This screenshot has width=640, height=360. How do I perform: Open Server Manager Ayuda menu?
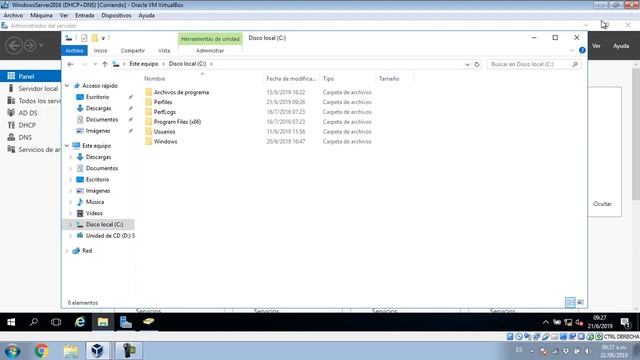621,46
